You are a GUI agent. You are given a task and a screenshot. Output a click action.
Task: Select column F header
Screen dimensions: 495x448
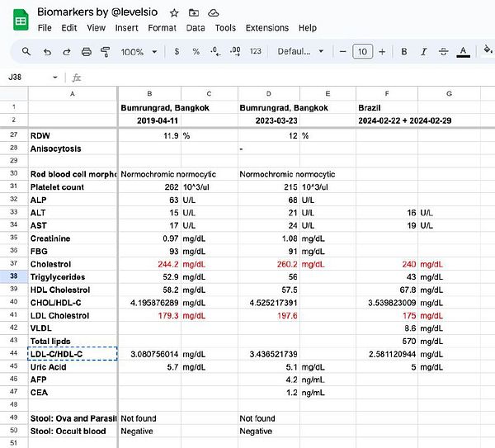(x=387, y=94)
